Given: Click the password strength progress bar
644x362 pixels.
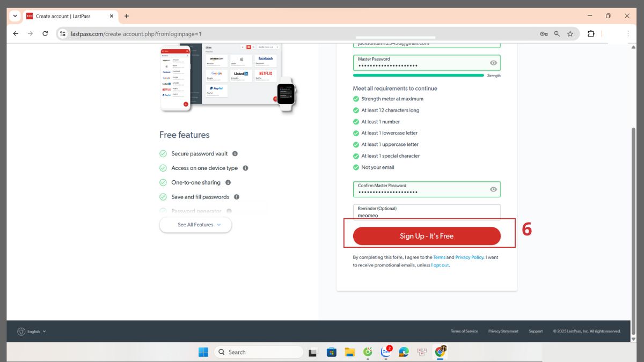Looking at the screenshot, I should tap(419, 76).
